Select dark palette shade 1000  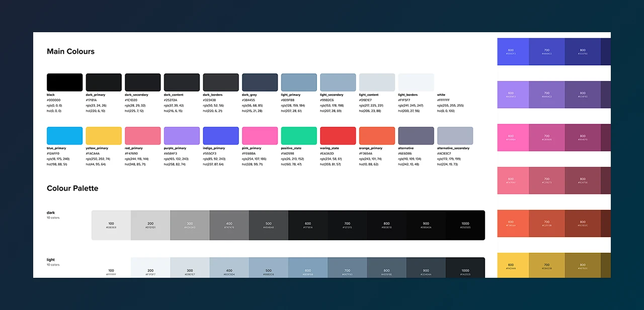[465, 225]
